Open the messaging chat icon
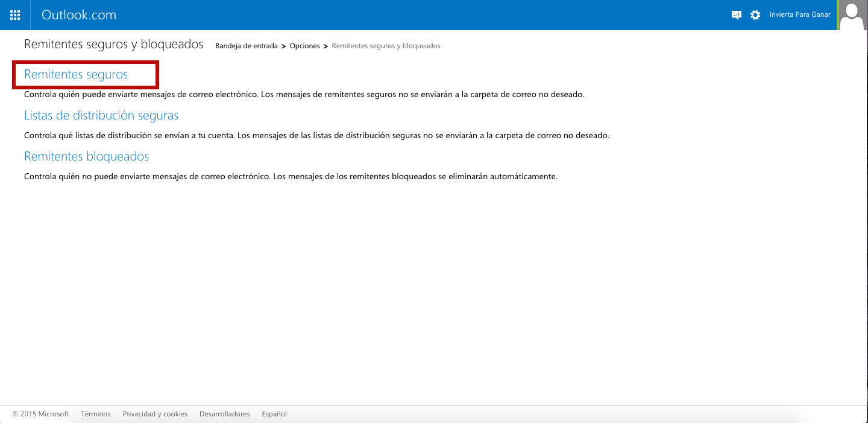Viewport: 868px width, 423px height. (736, 15)
